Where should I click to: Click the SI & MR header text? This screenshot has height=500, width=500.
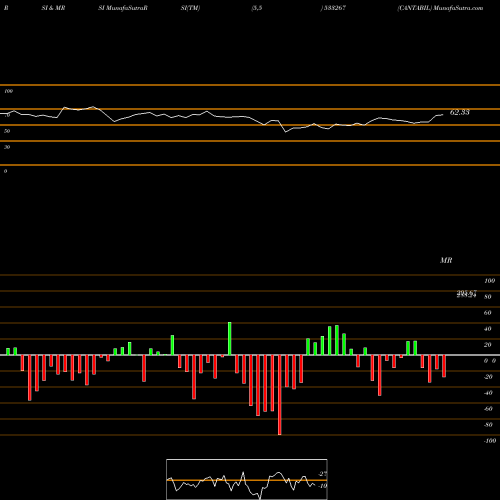[53, 8]
